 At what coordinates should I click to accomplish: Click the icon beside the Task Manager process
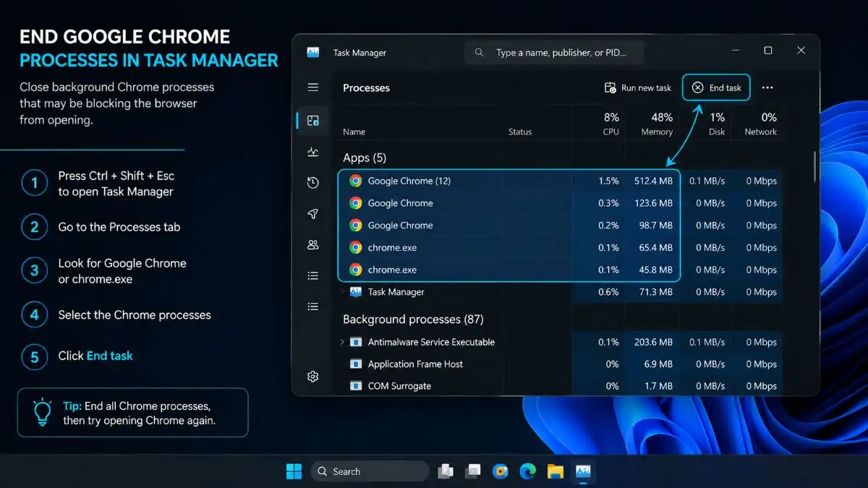(355, 292)
